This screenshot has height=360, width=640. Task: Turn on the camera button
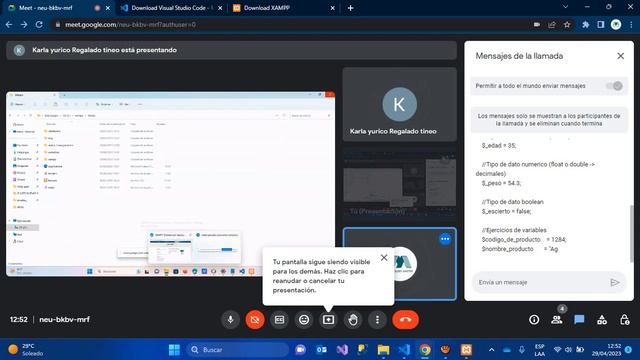(x=255, y=320)
